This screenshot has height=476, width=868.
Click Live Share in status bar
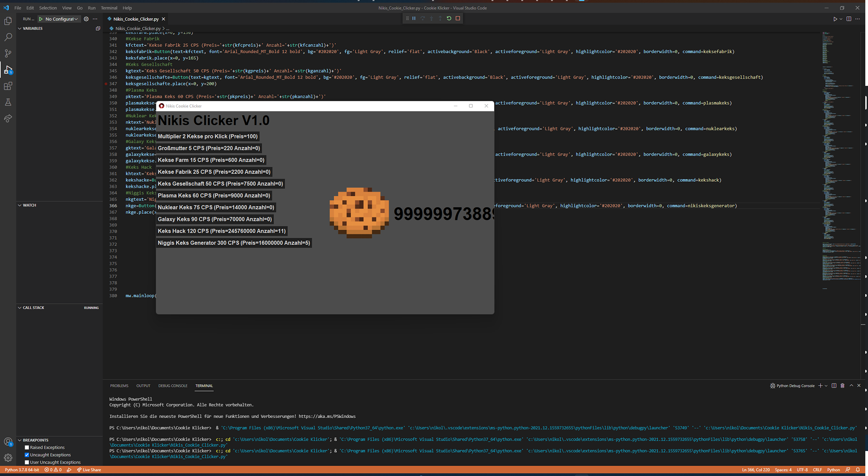89,470
